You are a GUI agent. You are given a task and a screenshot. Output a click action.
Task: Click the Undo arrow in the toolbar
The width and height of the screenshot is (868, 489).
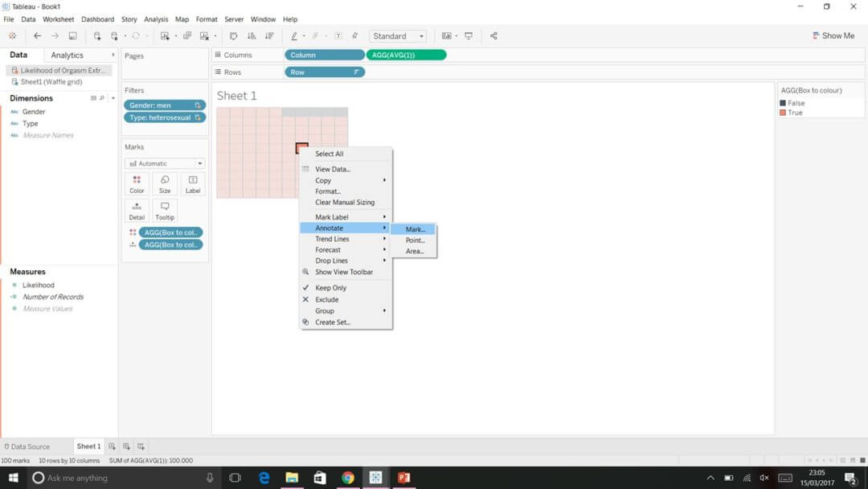(x=37, y=35)
